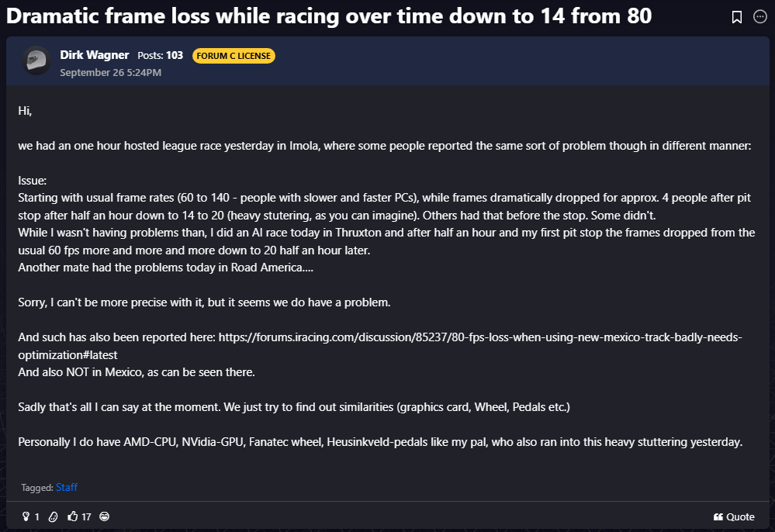Click the FORUM C LICENSE badge
Screen dimensions: 775x532
(x=234, y=56)
